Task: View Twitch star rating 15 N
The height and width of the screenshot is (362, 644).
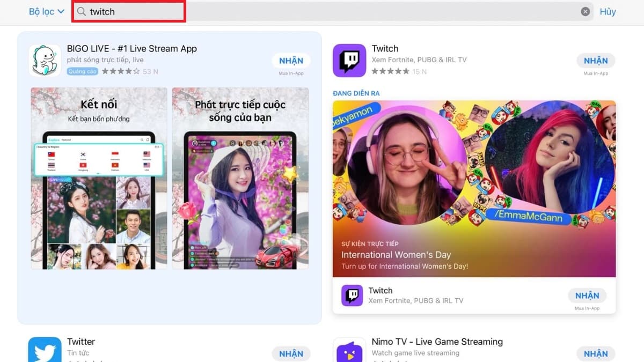Action: coord(399,71)
